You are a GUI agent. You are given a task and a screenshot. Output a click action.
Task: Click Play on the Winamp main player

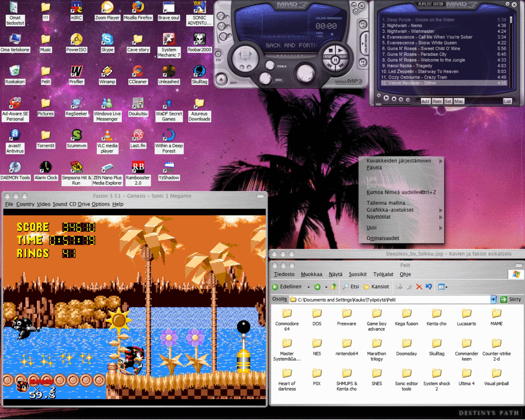tap(341, 51)
